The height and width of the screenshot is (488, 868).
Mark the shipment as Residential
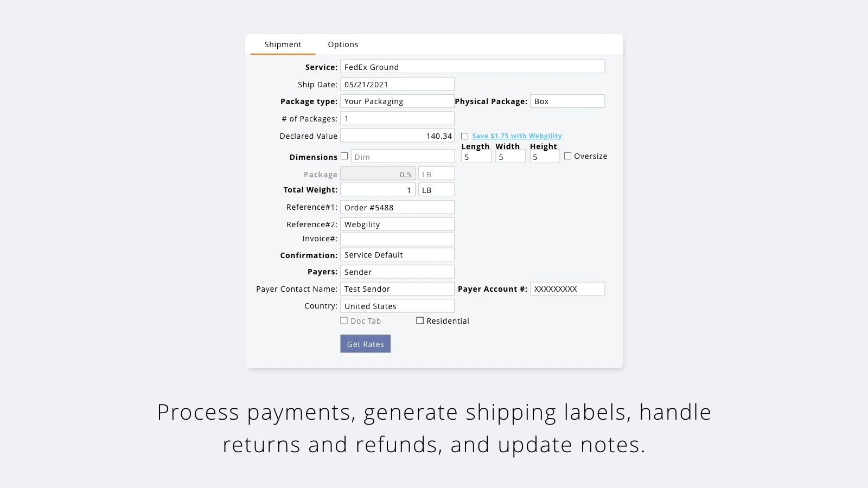click(420, 320)
